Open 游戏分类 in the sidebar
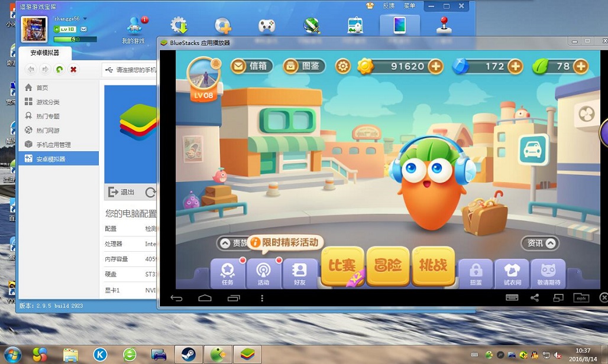Image resolution: width=608 pixels, height=364 pixels. (59, 102)
